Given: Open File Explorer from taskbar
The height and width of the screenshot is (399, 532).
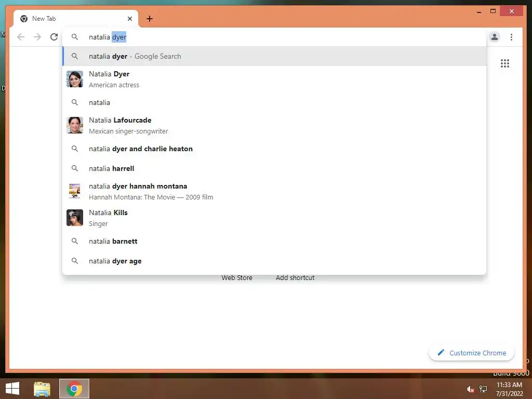Looking at the screenshot, I should tap(42, 389).
